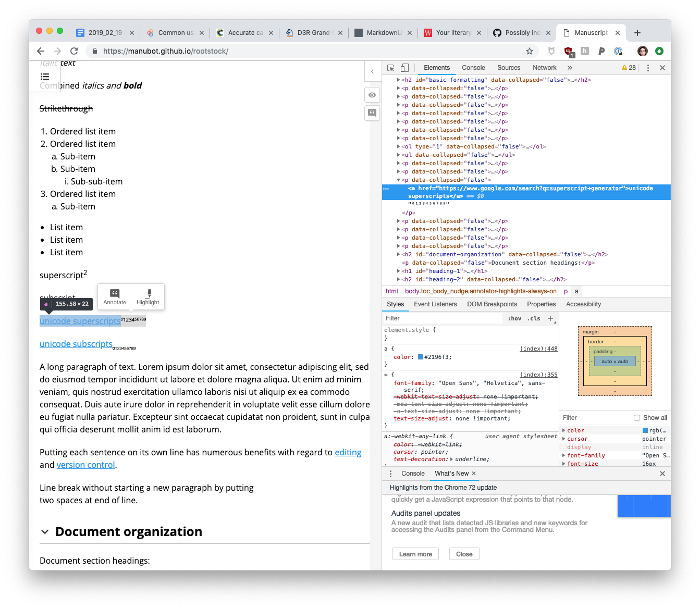The height and width of the screenshot is (609, 700).
Task: Open the (index):448 source link
Action: (538, 349)
